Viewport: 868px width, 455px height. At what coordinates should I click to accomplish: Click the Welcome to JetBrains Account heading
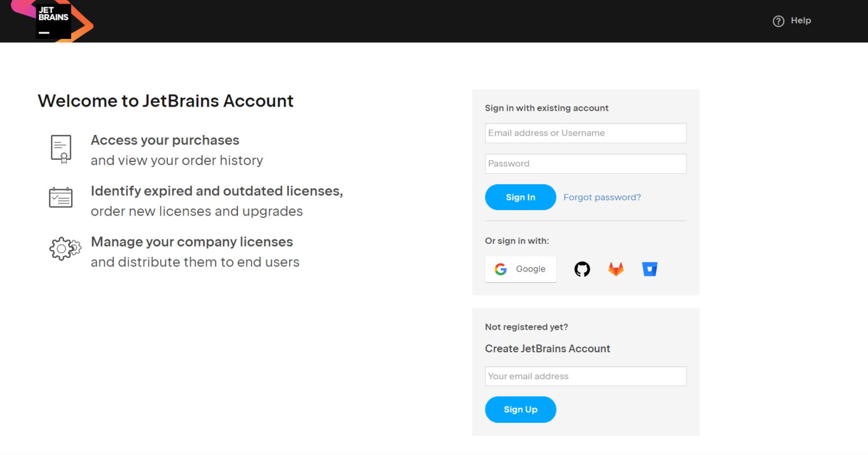pos(166,101)
